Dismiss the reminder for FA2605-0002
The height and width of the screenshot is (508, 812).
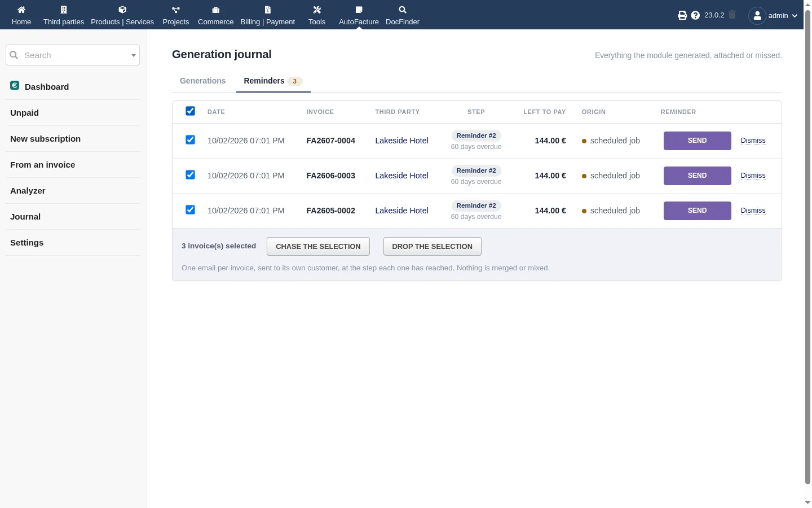(753, 211)
